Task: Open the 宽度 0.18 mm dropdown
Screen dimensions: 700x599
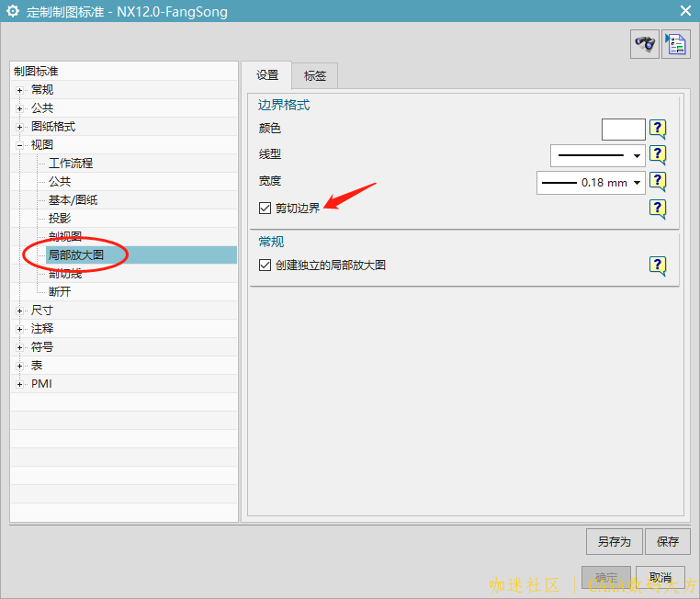Action: pos(591,183)
